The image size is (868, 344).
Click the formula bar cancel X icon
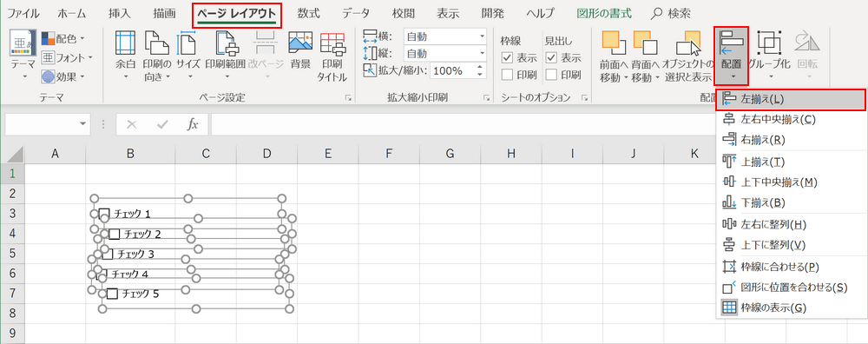(131, 124)
